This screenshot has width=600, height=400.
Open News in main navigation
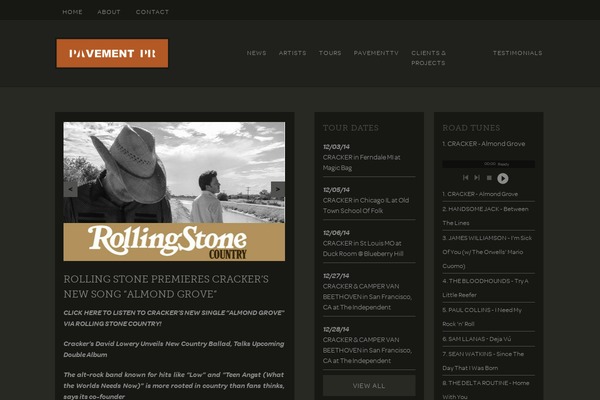tap(256, 53)
